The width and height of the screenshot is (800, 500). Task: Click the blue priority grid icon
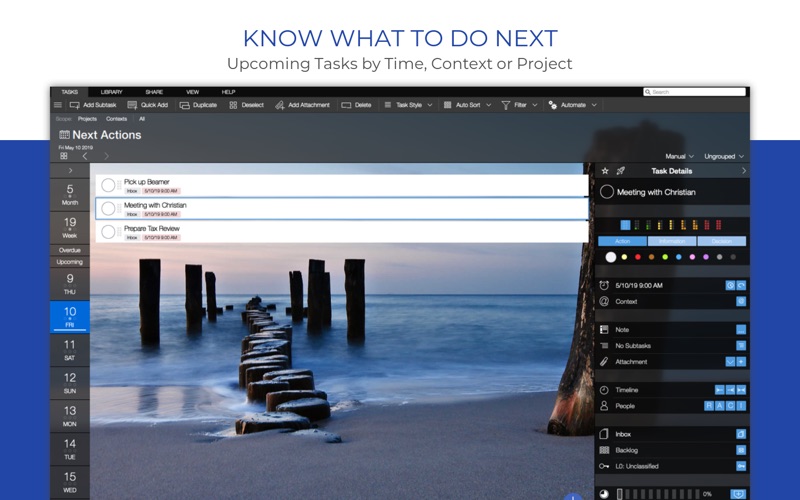[x=625, y=225]
